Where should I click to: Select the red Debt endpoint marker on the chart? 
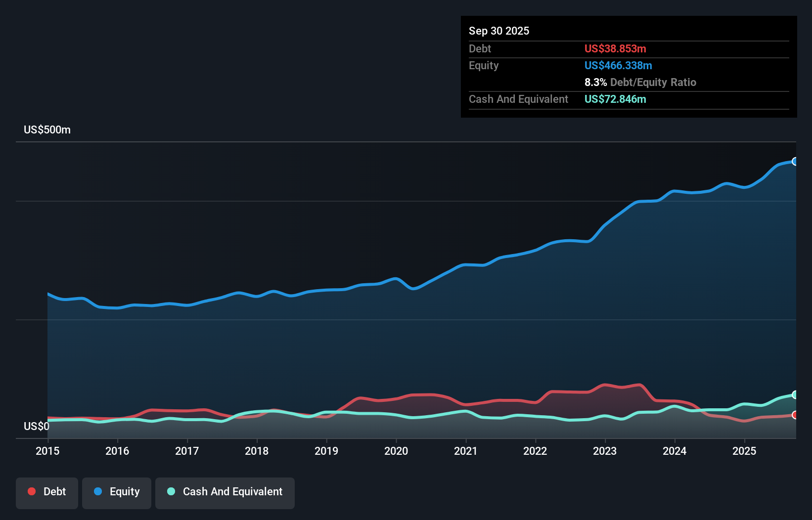coord(795,416)
